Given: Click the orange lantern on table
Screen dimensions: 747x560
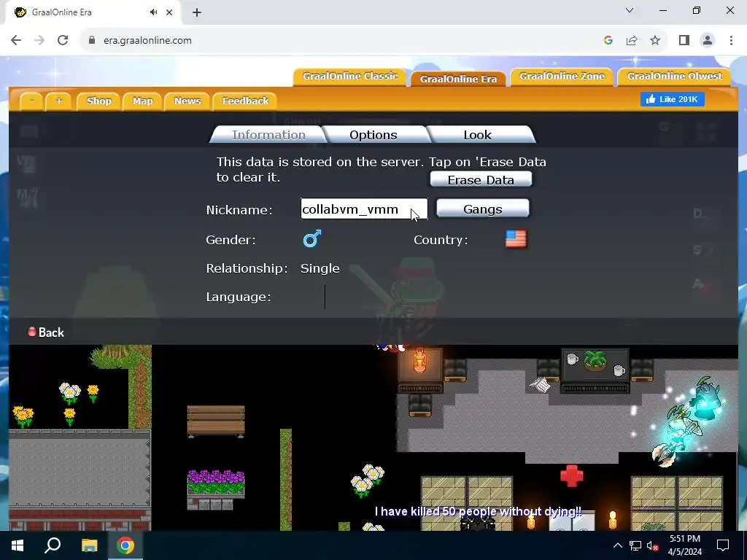Looking at the screenshot, I should pos(419,359).
